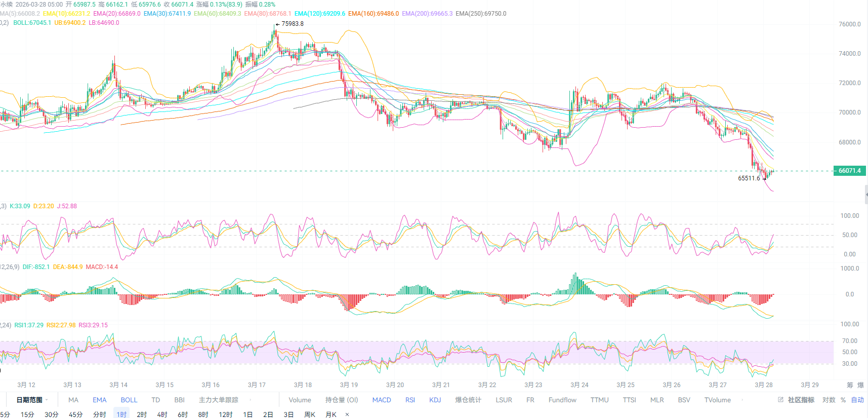Switch to the 4时 timeframe
The width and height of the screenshot is (868, 418).
click(162, 414)
